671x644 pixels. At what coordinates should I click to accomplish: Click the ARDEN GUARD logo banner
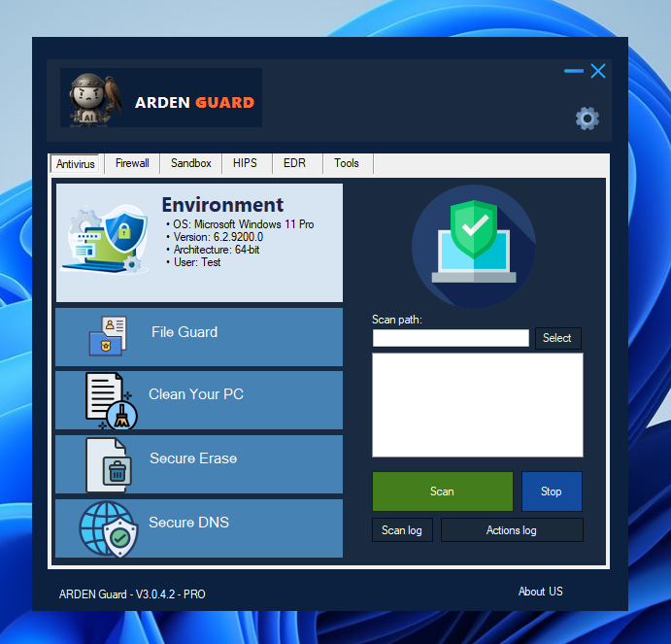coord(161,98)
